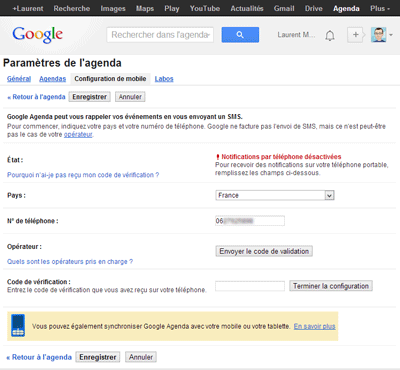Click the Laurent M... account name
Screen dimensions: 400x370
296,35
